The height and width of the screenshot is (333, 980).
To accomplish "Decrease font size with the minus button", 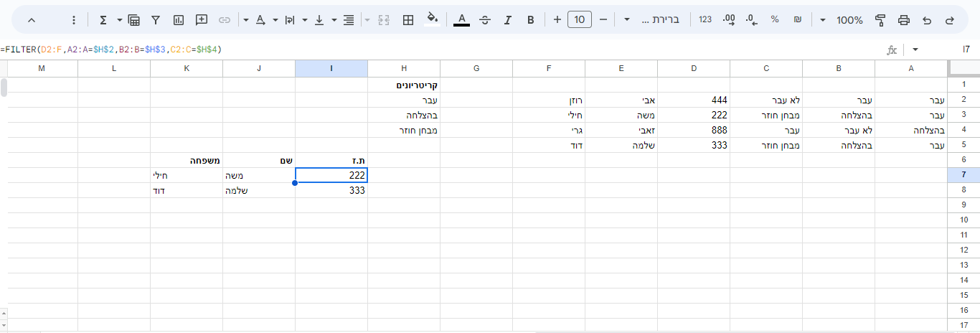I will tap(603, 20).
